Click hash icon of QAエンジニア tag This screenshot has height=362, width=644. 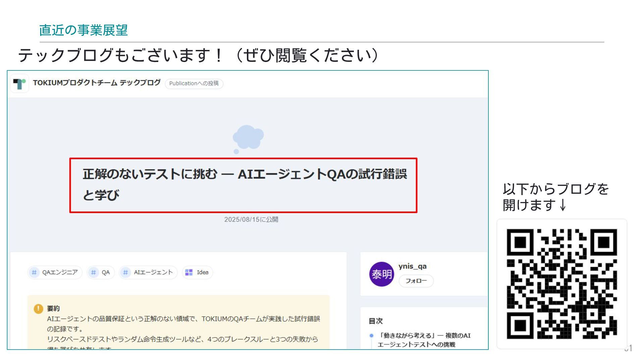[x=34, y=273]
